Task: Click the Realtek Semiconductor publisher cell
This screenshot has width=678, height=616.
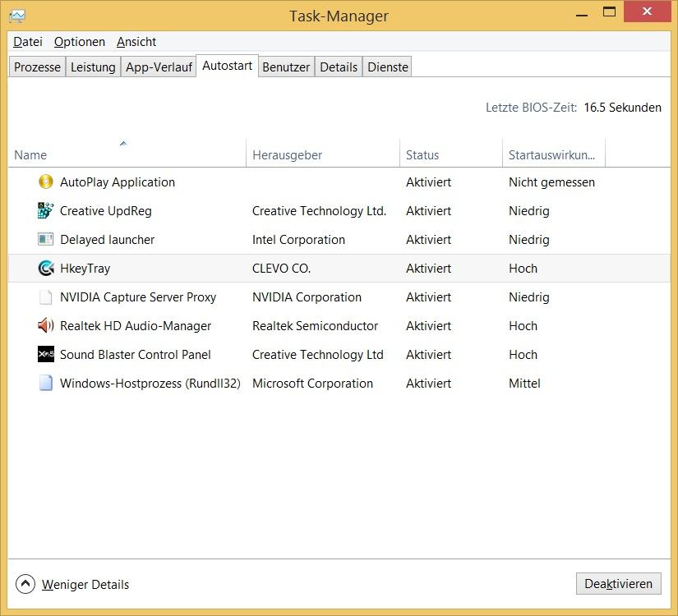Action: tap(316, 326)
